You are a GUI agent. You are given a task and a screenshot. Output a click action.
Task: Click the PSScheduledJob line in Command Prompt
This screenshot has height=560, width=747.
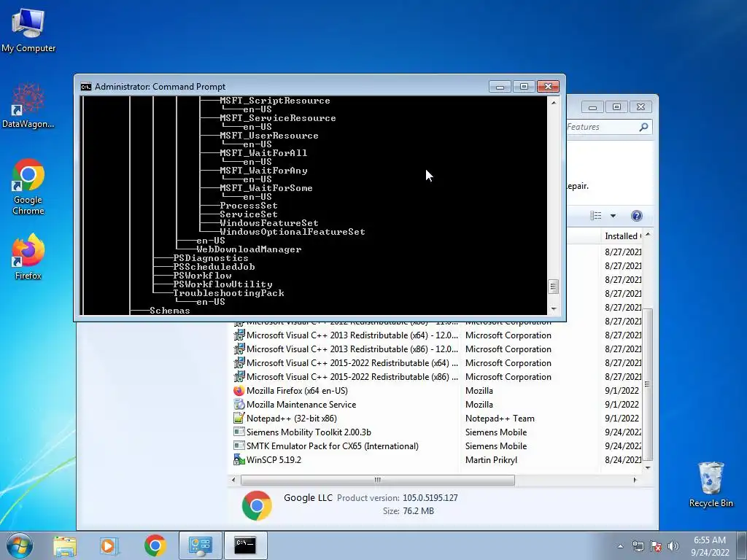(214, 267)
